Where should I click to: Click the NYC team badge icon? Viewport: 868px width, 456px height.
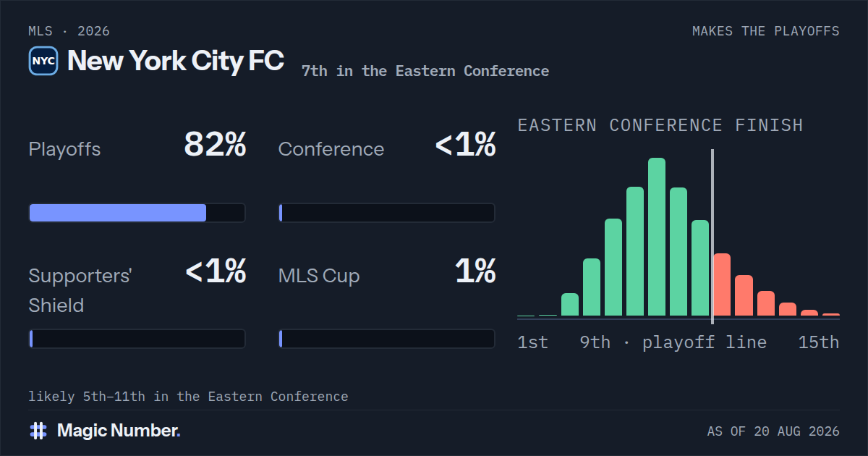(43, 61)
